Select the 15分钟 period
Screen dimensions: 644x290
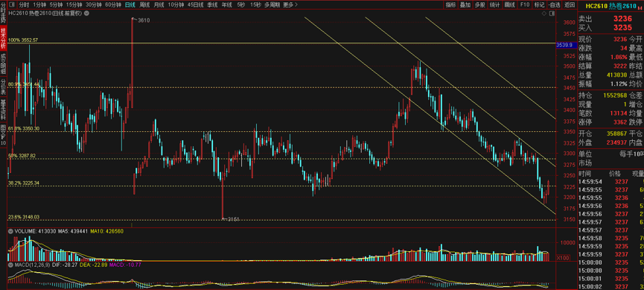click(x=74, y=5)
